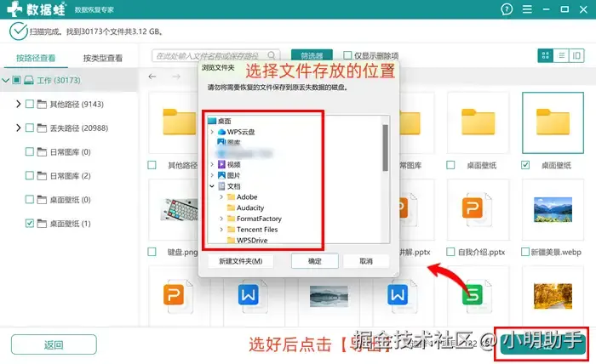
Task: Check the 日常图库 (2) checkbox
Action: [x=30, y=175]
